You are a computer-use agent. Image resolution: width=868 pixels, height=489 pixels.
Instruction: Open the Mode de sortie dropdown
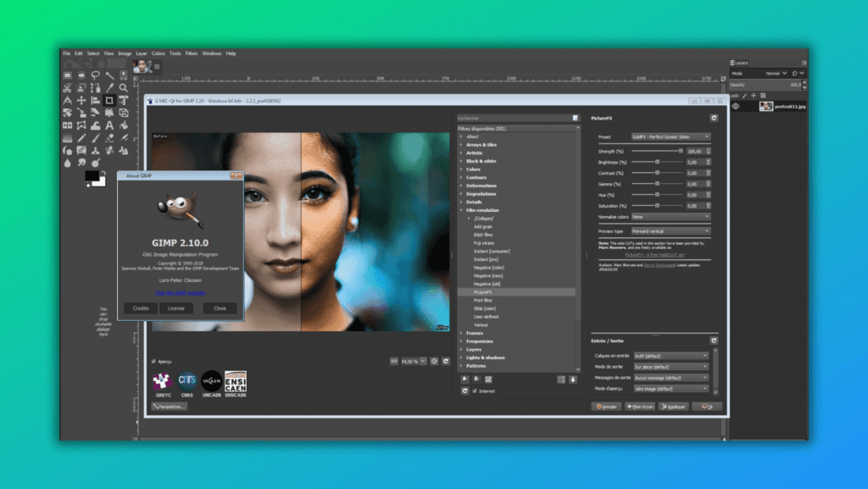(671, 367)
